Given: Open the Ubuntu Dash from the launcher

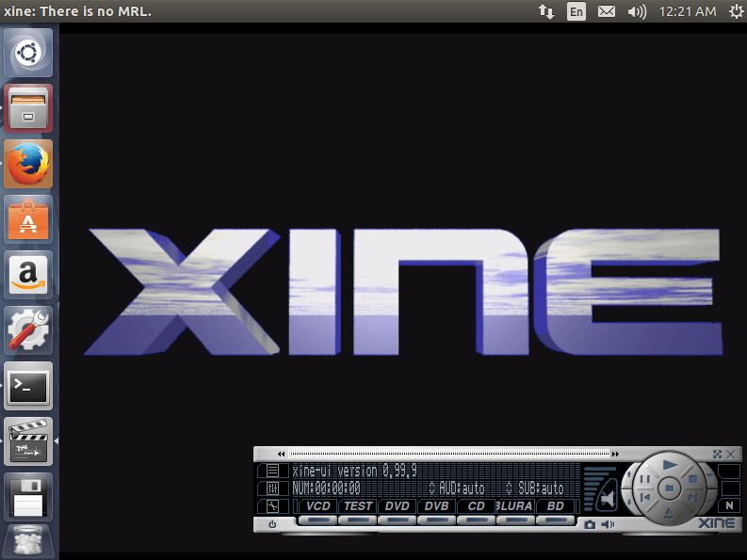Looking at the screenshot, I should tap(28, 53).
